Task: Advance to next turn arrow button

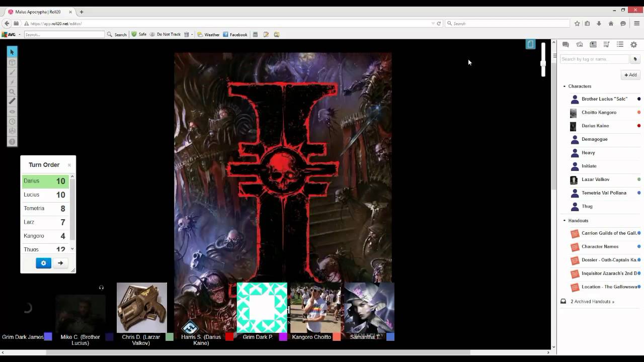Action: pyautogui.click(x=60, y=263)
